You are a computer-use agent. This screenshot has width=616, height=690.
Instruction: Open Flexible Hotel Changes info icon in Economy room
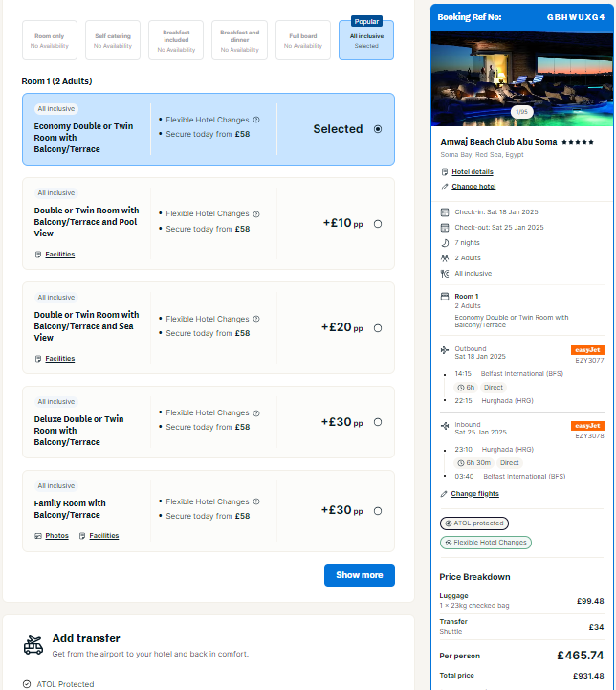[x=256, y=120]
